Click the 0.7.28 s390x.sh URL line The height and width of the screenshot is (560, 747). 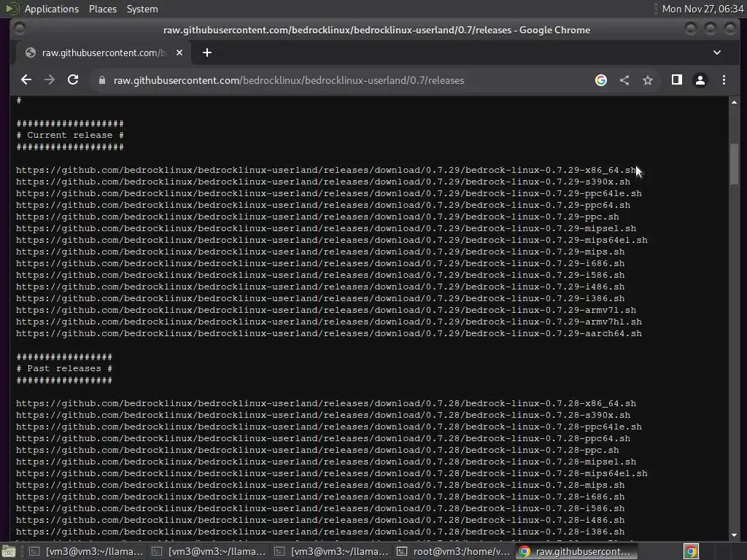323,415
